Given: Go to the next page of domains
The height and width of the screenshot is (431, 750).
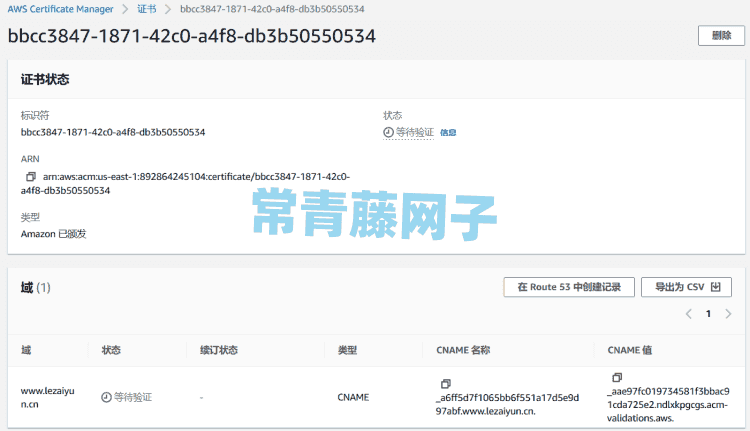Looking at the screenshot, I should [x=728, y=314].
